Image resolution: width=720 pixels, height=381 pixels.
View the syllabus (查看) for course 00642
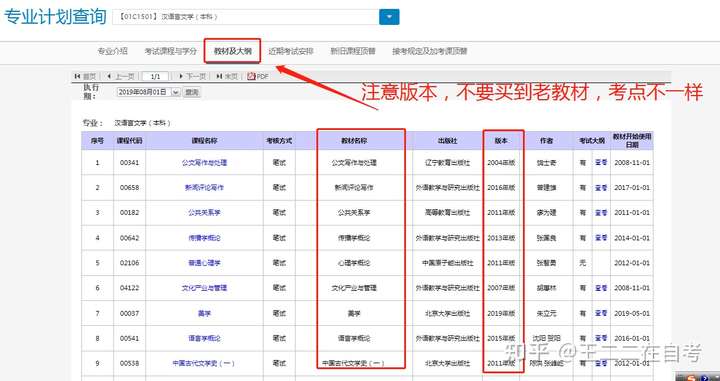click(601, 238)
